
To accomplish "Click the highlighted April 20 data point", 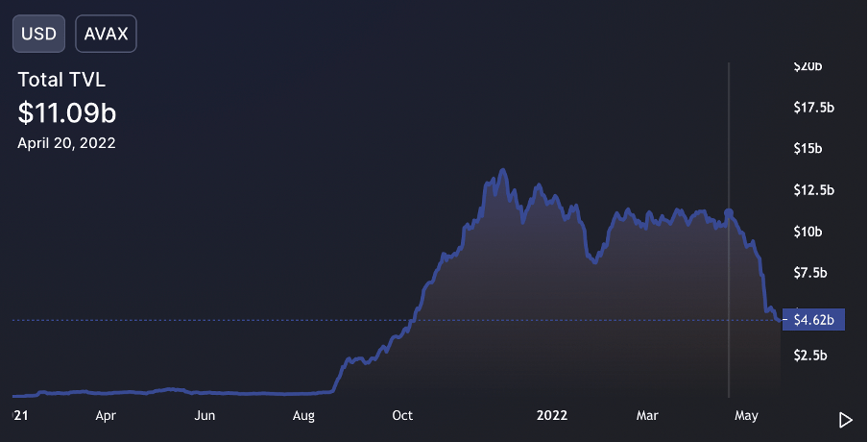I will tap(729, 212).
